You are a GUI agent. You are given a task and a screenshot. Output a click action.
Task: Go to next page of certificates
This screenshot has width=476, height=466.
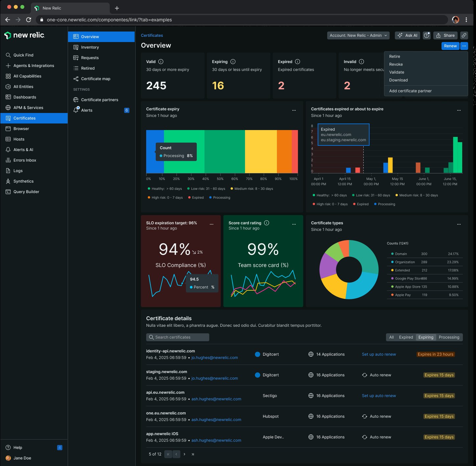tap(184, 454)
